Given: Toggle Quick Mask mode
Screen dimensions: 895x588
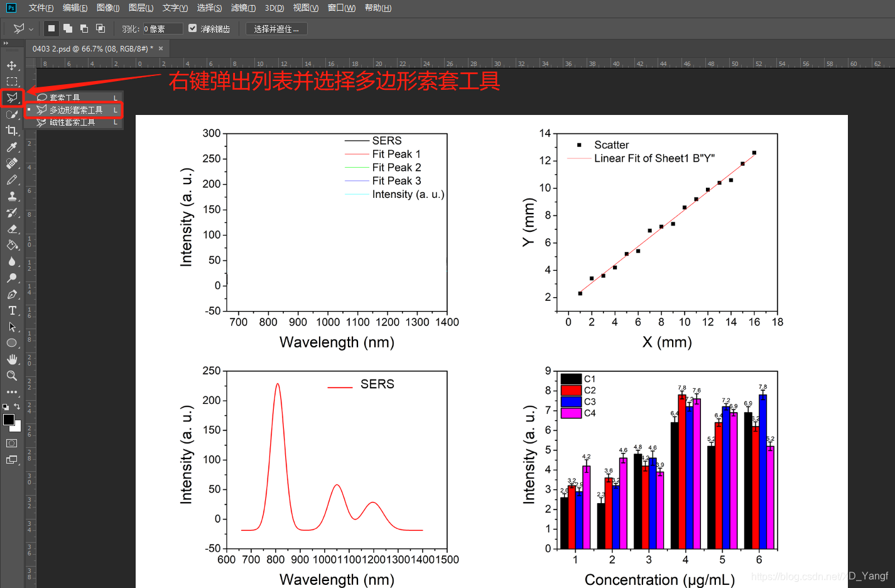Looking at the screenshot, I should pos(11,443).
